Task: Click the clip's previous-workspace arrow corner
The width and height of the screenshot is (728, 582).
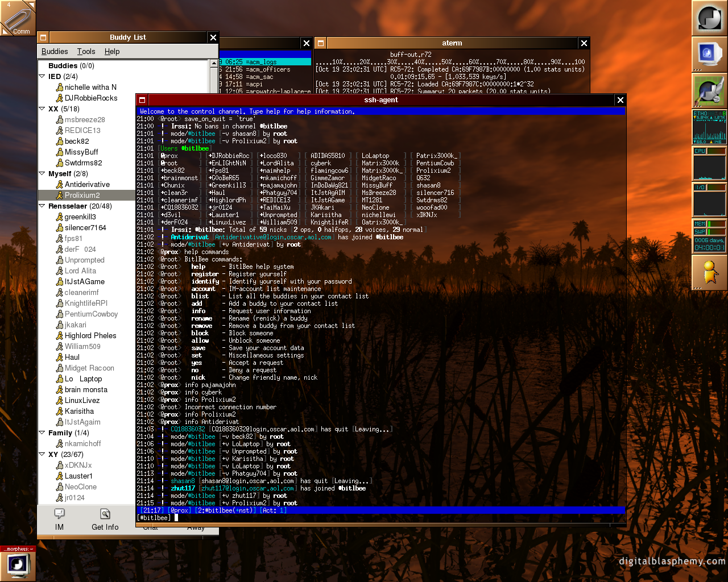Action: pyautogui.click(x=4, y=32)
